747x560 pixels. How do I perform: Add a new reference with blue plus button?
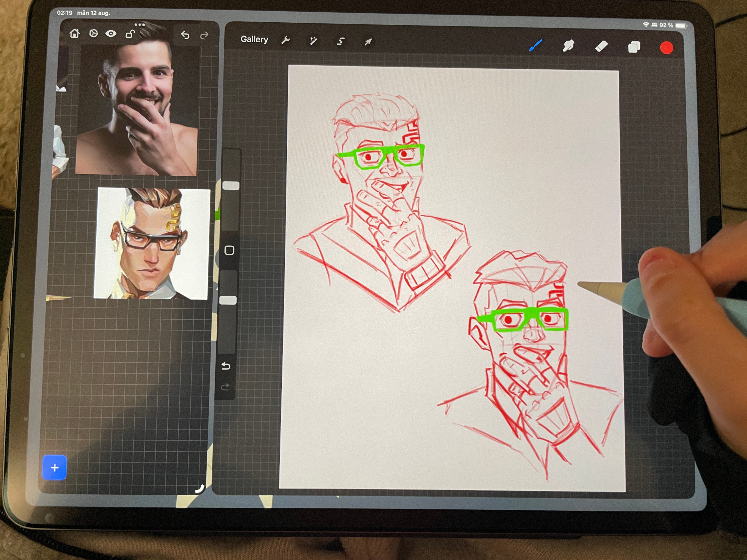click(54, 468)
